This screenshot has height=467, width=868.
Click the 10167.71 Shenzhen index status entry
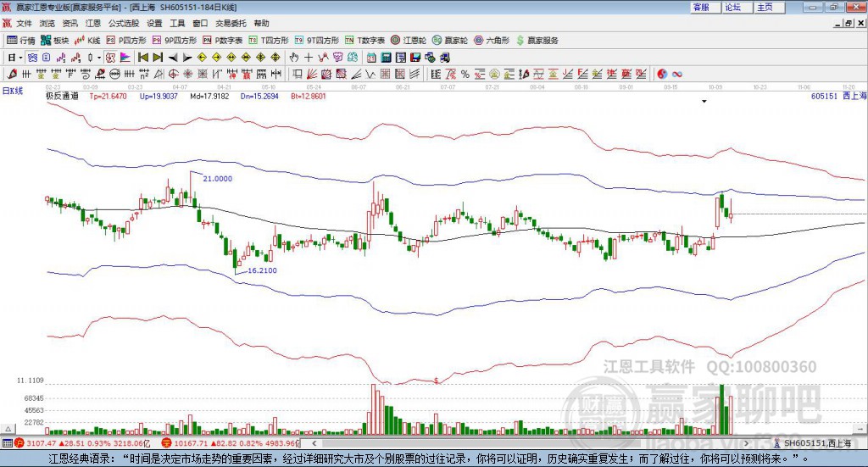coord(231,443)
